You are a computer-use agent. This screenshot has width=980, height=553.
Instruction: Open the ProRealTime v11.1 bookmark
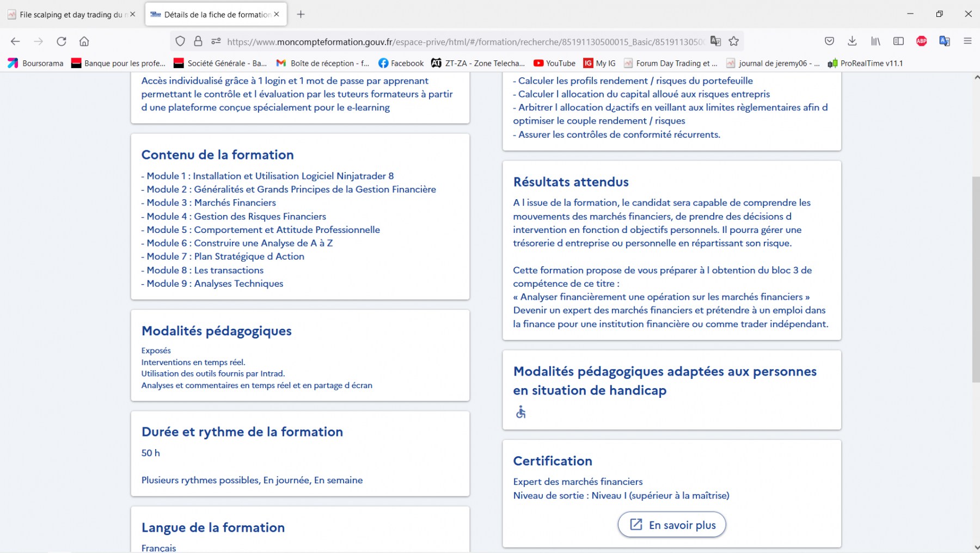coord(866,63)
